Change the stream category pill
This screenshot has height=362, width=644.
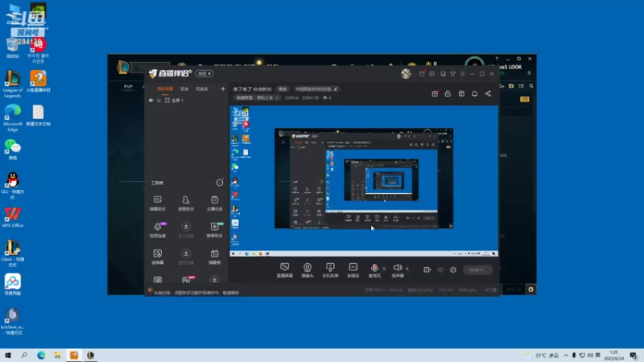click(257, 97)
